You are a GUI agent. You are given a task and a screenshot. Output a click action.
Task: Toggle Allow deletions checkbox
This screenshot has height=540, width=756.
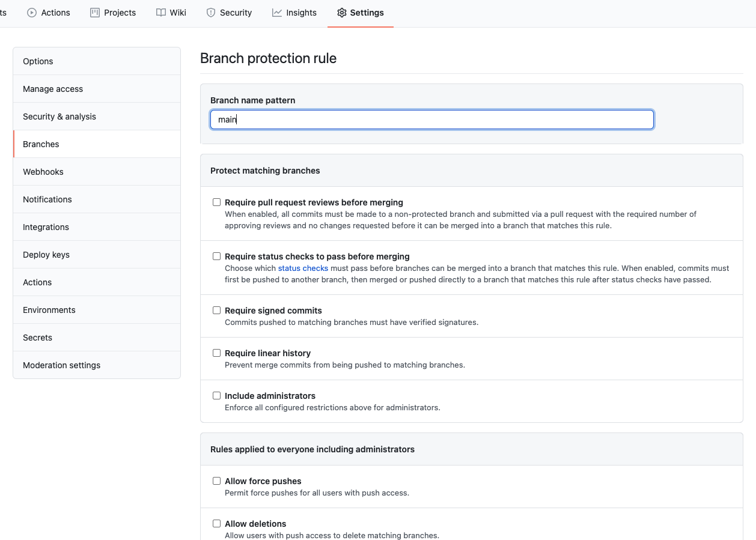pyautogui.click(x=217, y=524)
